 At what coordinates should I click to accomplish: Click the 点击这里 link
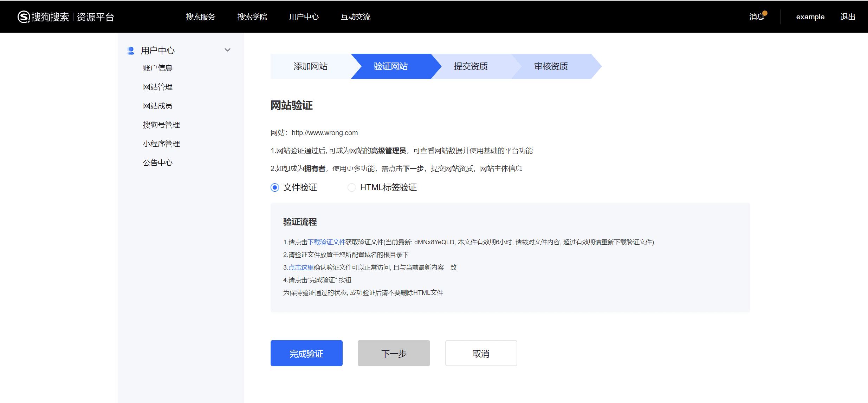pos(301,267)
